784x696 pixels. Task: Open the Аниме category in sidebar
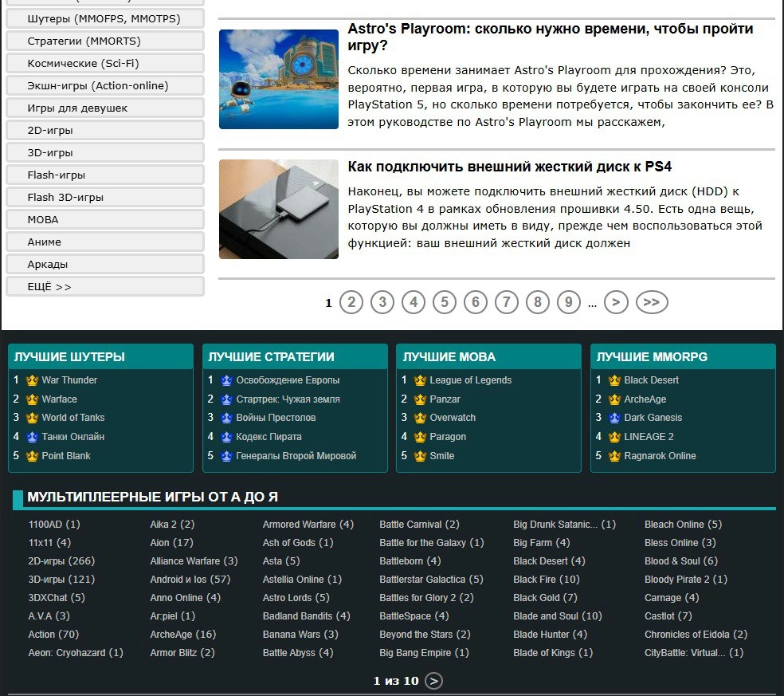click(104, 242)
